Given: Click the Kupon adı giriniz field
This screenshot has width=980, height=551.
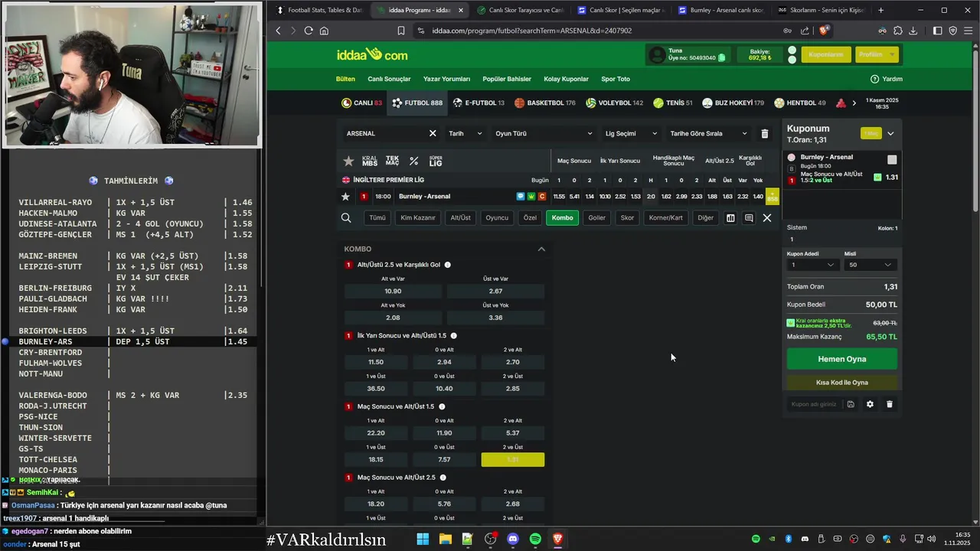Looking at the screenshot, I should pyautogui.click(x=814, y=404).
